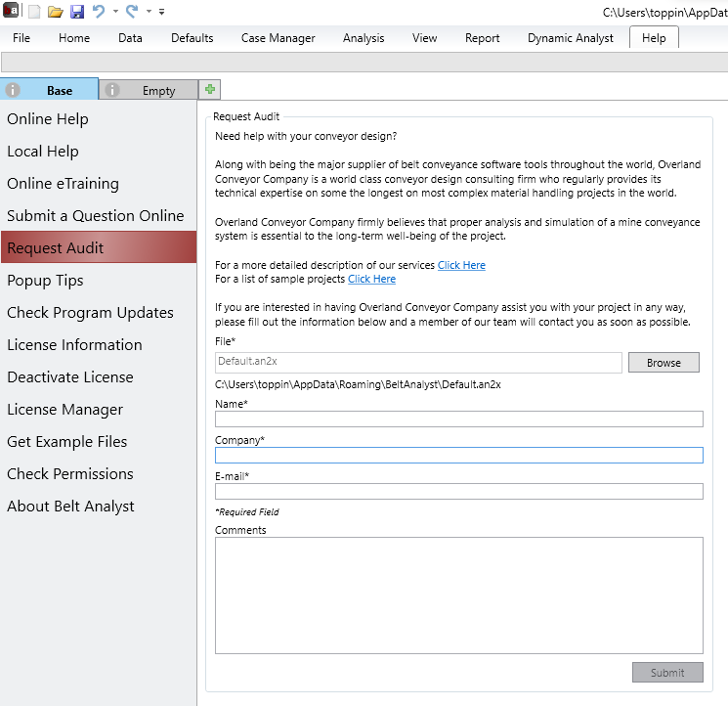The image size is (728, 706).
Task: Open About Belt Analyst
Action: click(x=99, y=507)
